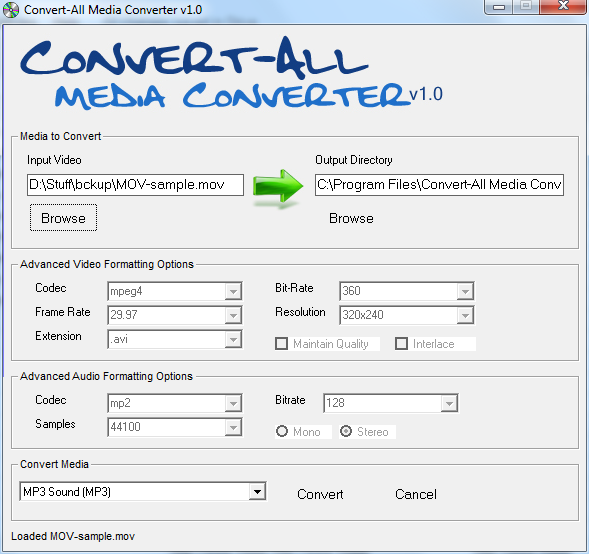Click 'Advanced Video Formatting Options' group title
The height and width of the screenshot is (554, 589).
pos(107,264)
